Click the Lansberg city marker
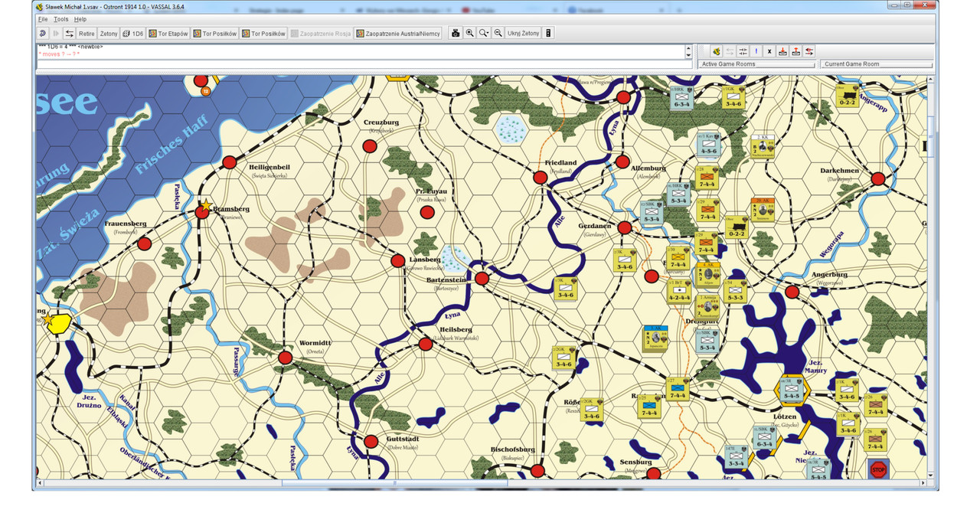The image size is (980, 526). point(397,261)
